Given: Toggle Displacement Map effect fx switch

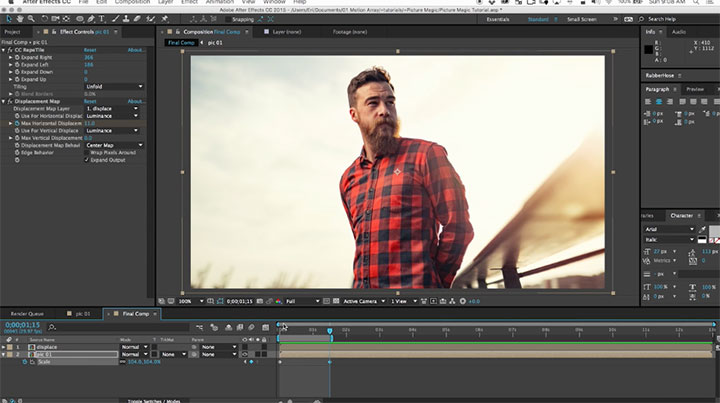Looking at the screenshot, I should (10, 101).
